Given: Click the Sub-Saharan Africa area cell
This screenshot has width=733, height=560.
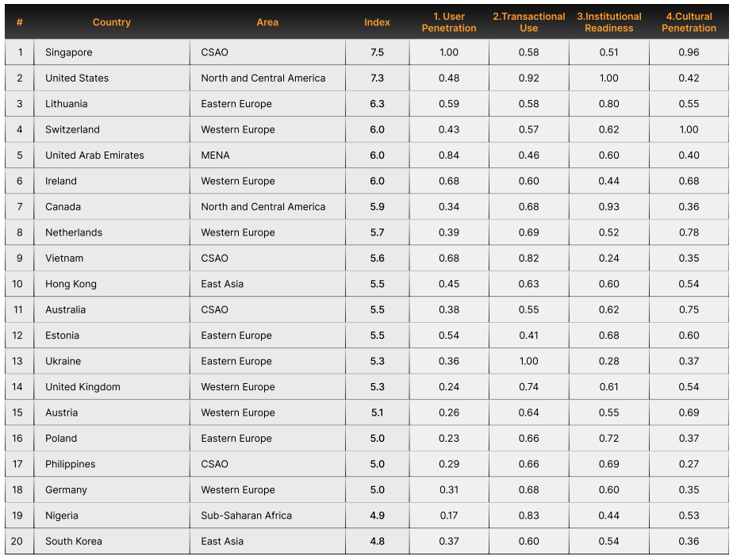Looking at the screenshot, I should coord(247,516).
